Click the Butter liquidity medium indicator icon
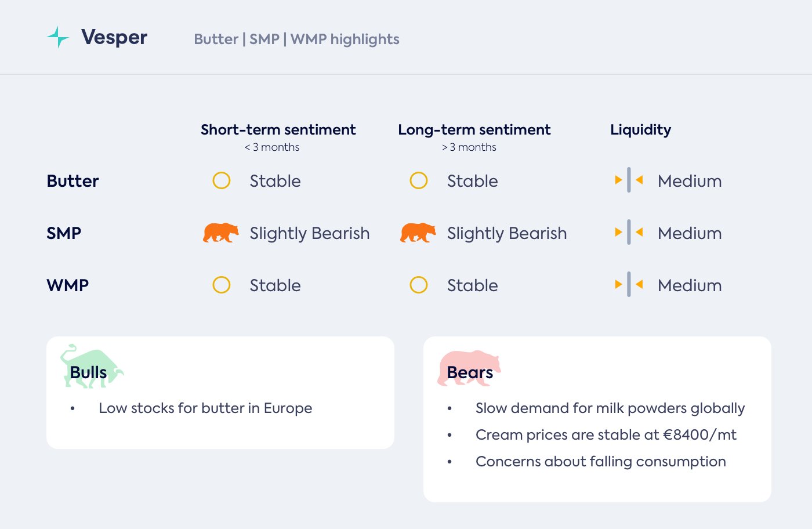The width and height of the screenshot is (812, 529). [x=629, y=180]
